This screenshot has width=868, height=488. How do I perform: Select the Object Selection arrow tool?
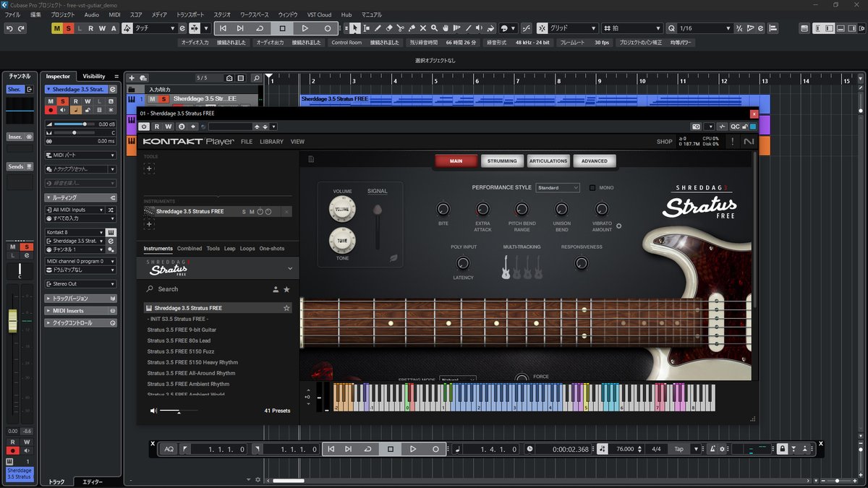pos(354,28)
